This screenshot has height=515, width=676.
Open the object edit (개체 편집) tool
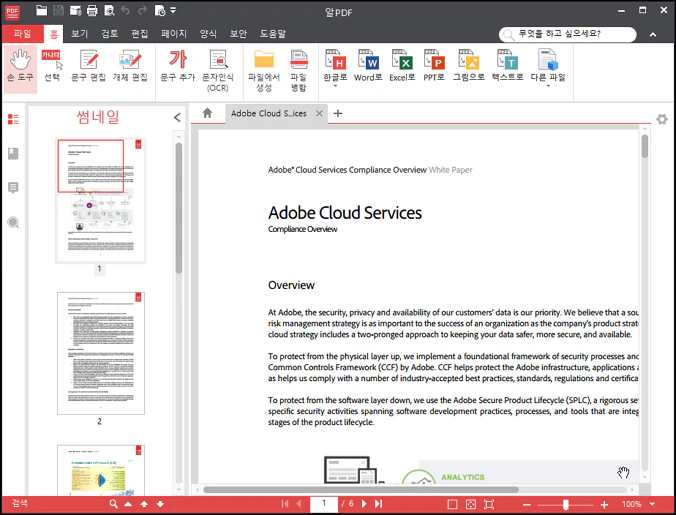click(x=130, y=66)
